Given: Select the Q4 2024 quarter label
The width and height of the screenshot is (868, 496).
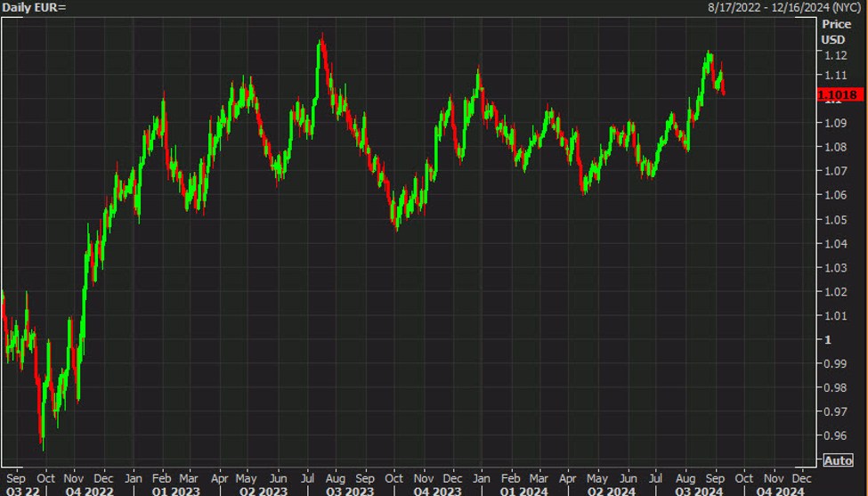Looking at the screenshot, I should 779,491.
